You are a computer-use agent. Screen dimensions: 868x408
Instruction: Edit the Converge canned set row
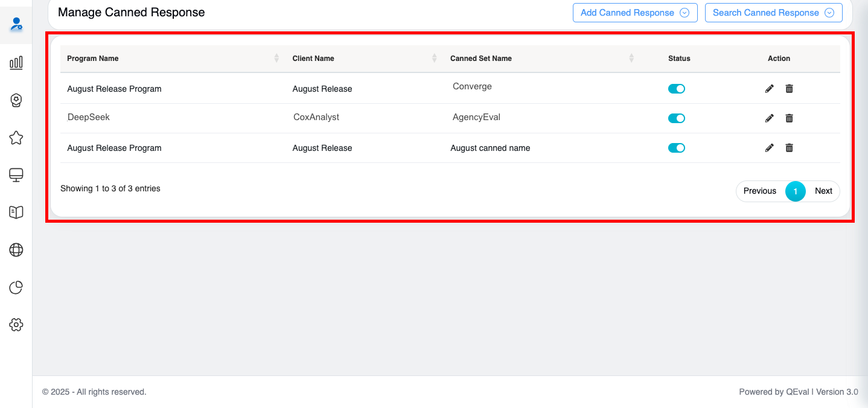tap(769, 89)
